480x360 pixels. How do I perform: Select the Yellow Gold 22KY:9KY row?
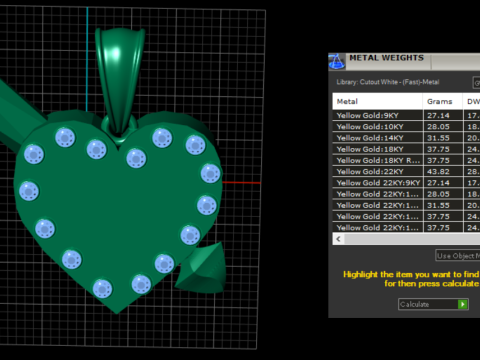point(406,183)
